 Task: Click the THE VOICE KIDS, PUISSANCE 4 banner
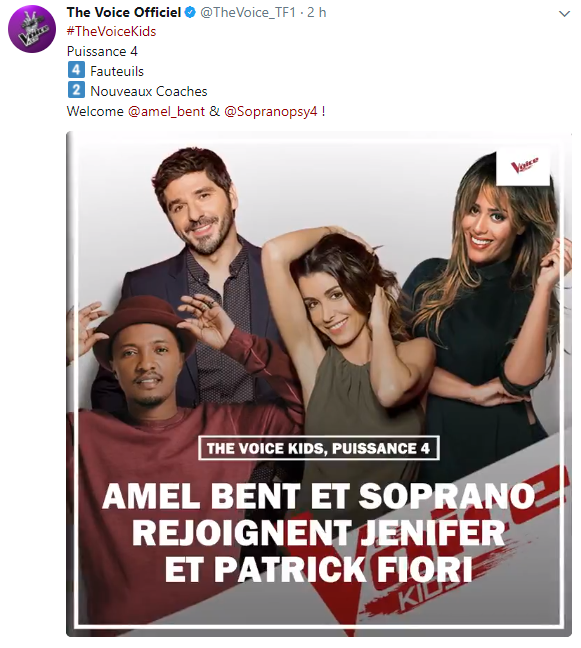point(319,448)
